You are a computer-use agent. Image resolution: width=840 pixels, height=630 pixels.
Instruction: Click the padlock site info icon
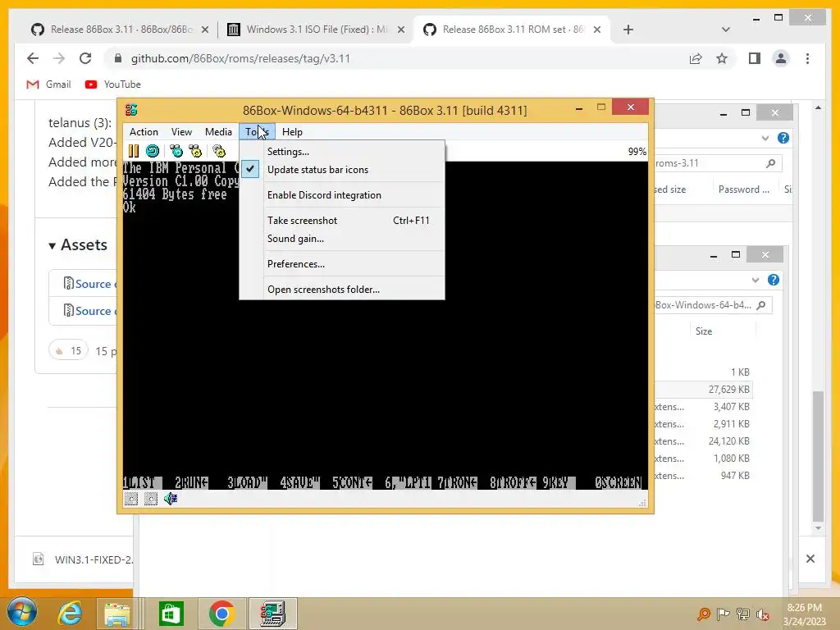coord(118,58)
